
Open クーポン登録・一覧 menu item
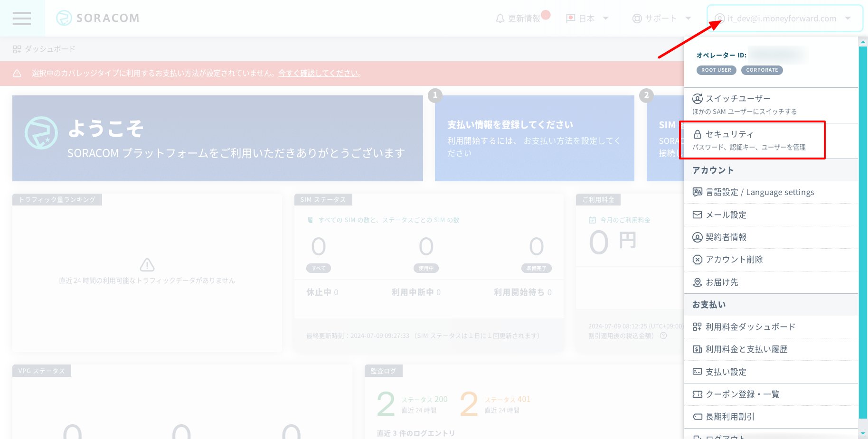771,394
